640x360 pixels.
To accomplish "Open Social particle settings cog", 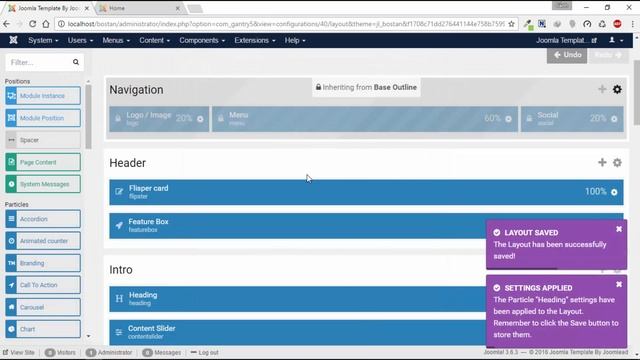I will (x=614, y=119).
